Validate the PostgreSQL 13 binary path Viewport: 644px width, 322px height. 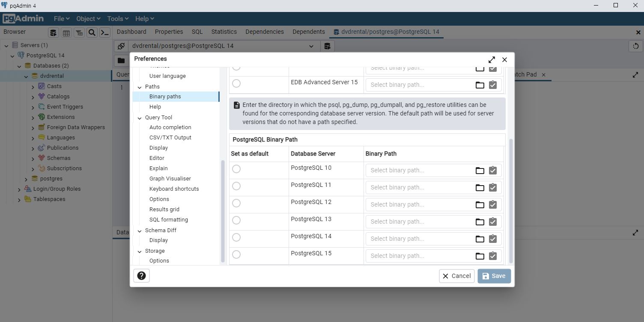493,222
